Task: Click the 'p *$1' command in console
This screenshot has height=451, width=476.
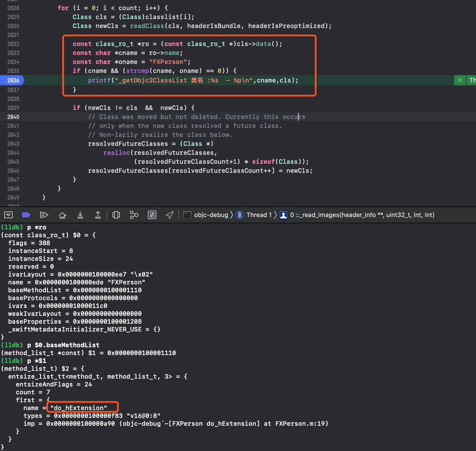Action: click(x=37, y=361)
